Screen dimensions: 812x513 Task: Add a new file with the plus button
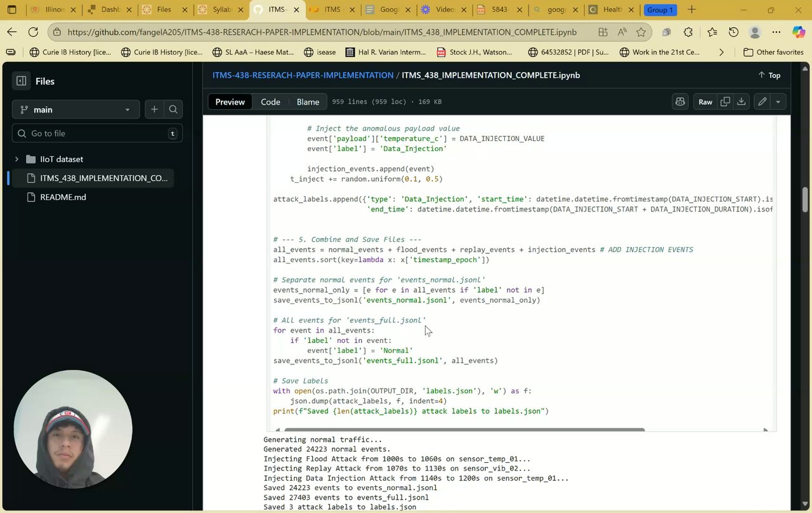[154, 109]
